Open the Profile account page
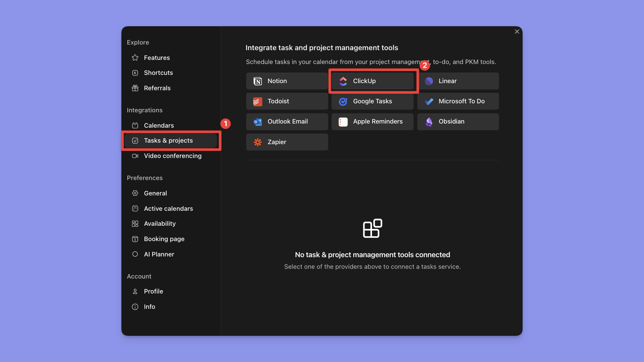Image resolution: width=644 pixels, height=362 pixels. (171, 291)
